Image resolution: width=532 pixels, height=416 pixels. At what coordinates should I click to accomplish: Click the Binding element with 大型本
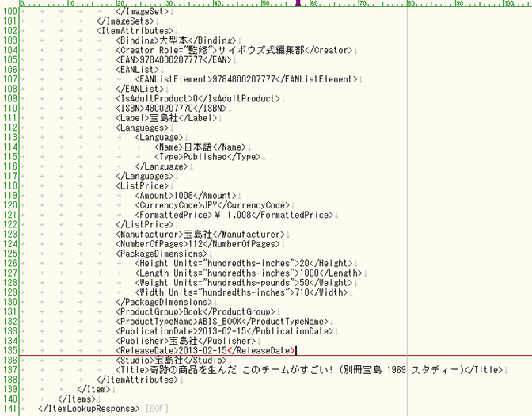click(176, 40)
